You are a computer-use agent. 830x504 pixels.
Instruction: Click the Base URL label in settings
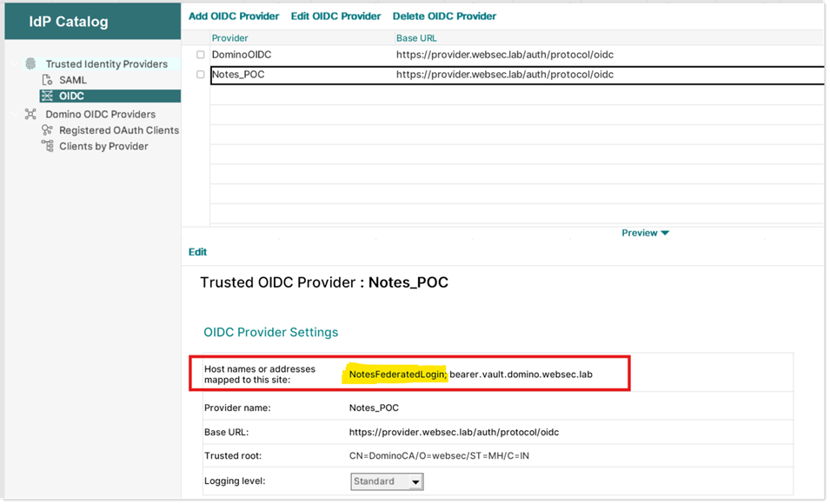pyautogui.click(x=226, y=432)
